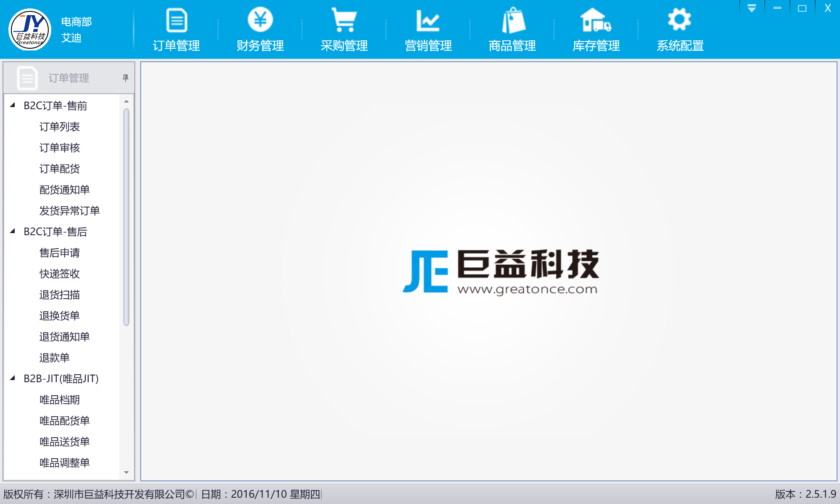This screenshot has height=504, width=840.
Task: Close the application with X button
Action: tap(827, 8)
